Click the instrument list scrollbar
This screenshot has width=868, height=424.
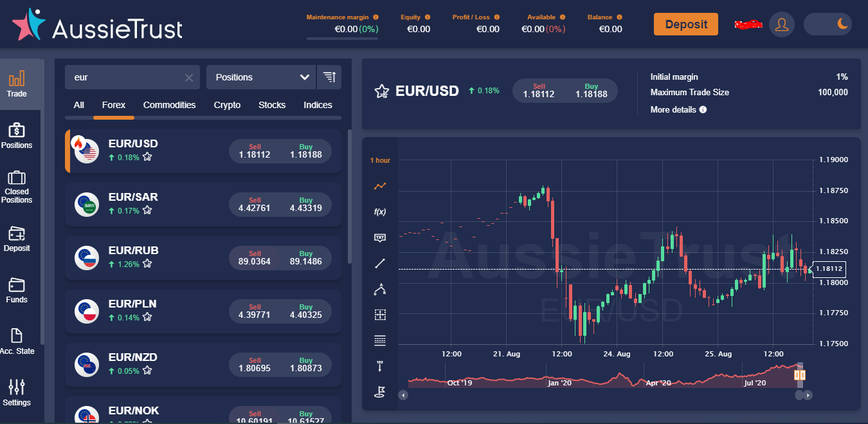click(350, 197)
